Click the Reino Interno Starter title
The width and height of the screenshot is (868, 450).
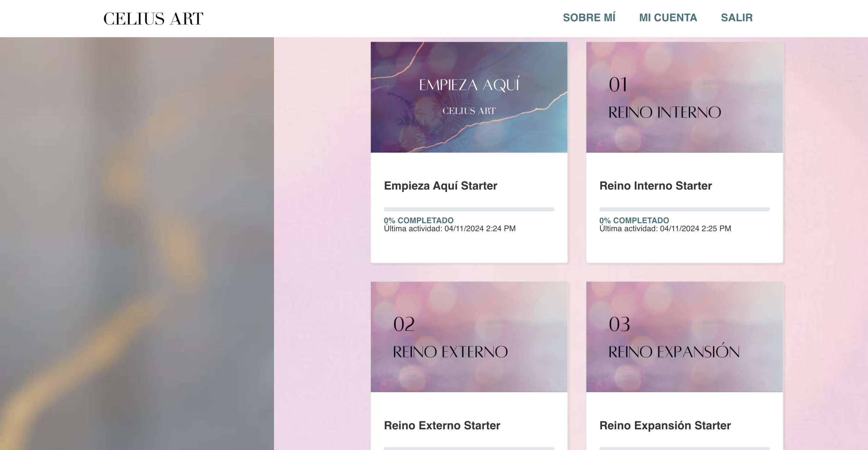tap(655, 186)
